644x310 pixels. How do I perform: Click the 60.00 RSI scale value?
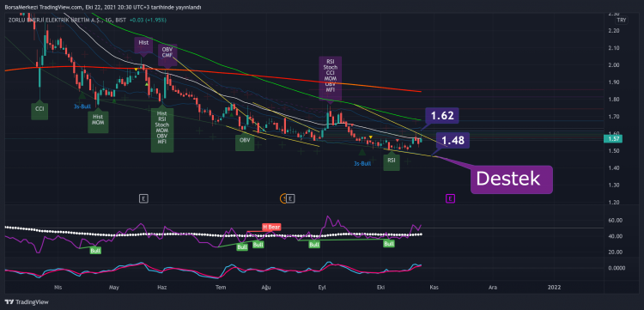[x=615, y=221]
